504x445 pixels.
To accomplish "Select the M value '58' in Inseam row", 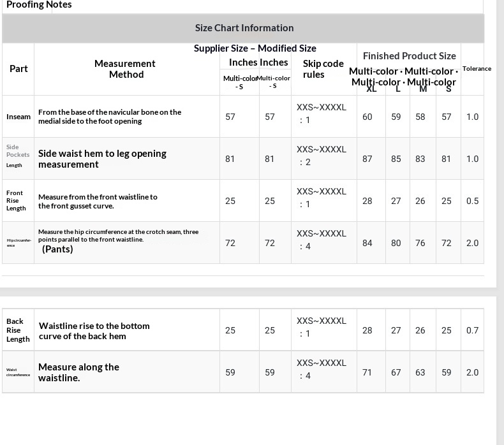I will tap(420, 117).
